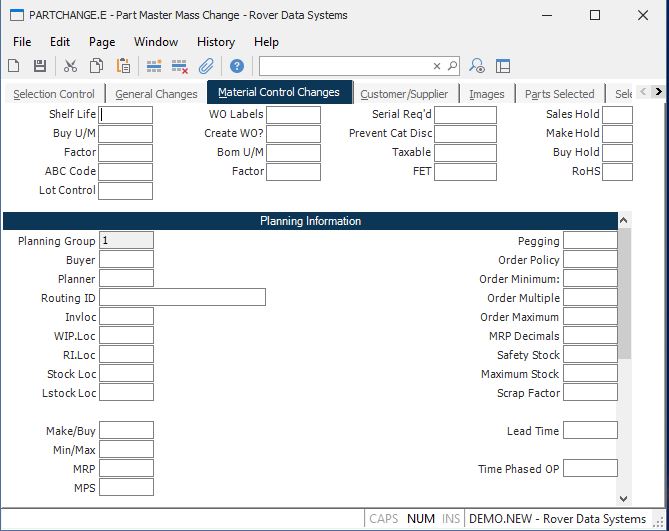Switch to the Customer/Supplier tab
Screen dimensions: 669x531
(404, 94)
